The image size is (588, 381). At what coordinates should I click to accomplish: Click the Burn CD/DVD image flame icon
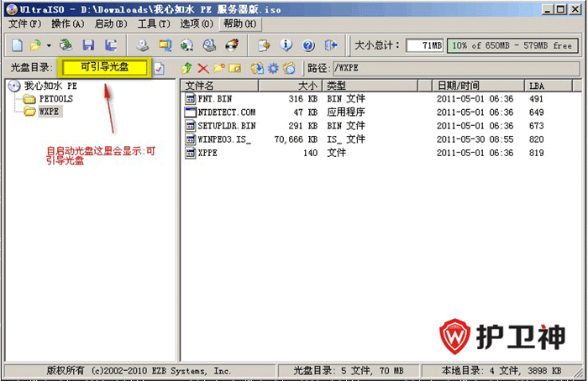pos(232,45)
